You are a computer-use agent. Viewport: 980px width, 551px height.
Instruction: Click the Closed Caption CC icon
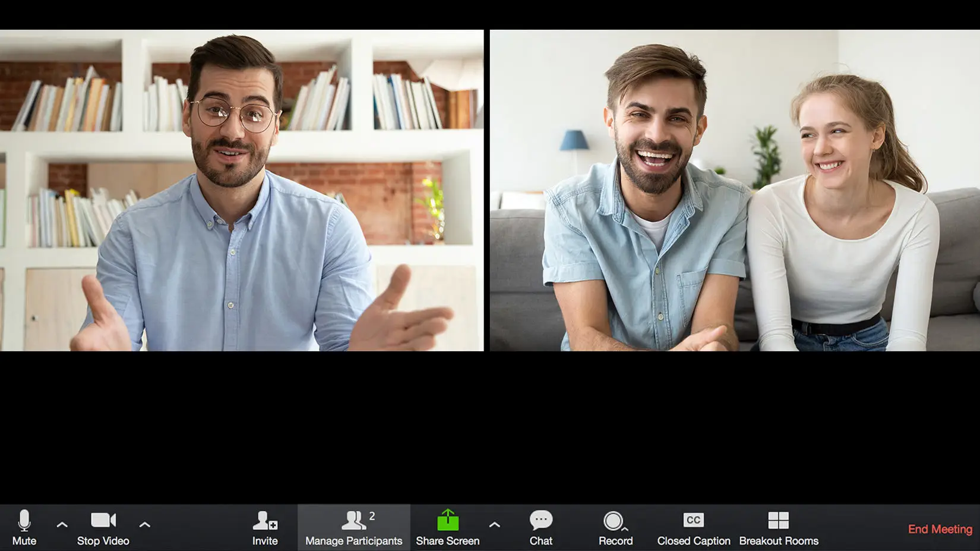[693, 520]
